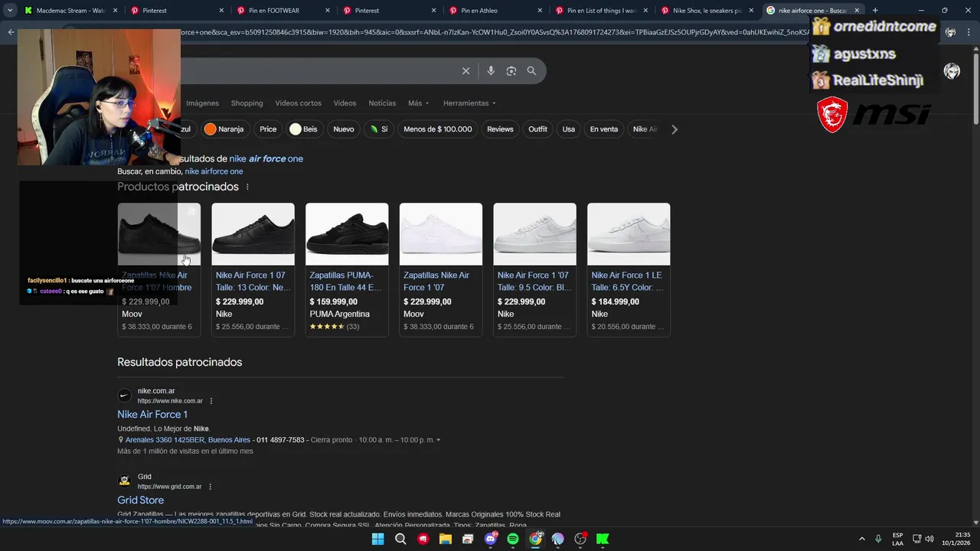Select the Reviews filter chip

500,129
